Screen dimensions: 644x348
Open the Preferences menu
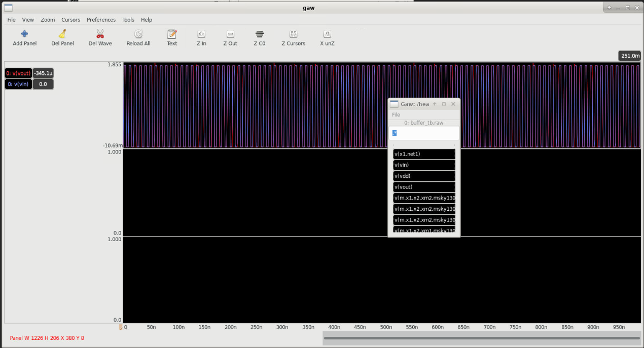[101, 20]
